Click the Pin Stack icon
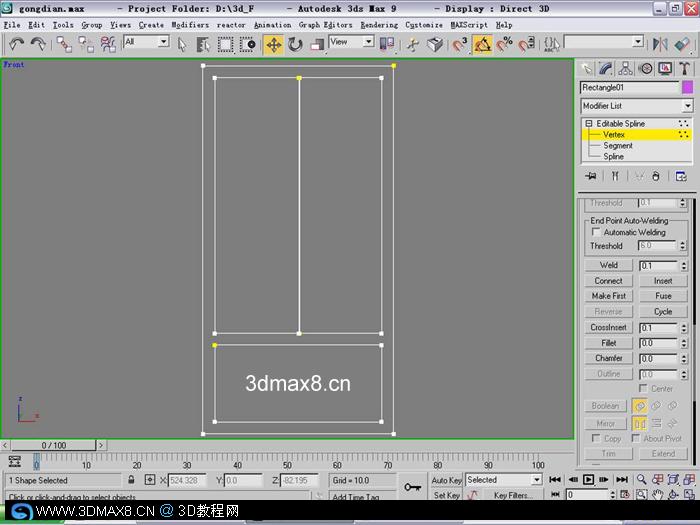The height and width of the screenshot is (525, 700). click(591, 176)
